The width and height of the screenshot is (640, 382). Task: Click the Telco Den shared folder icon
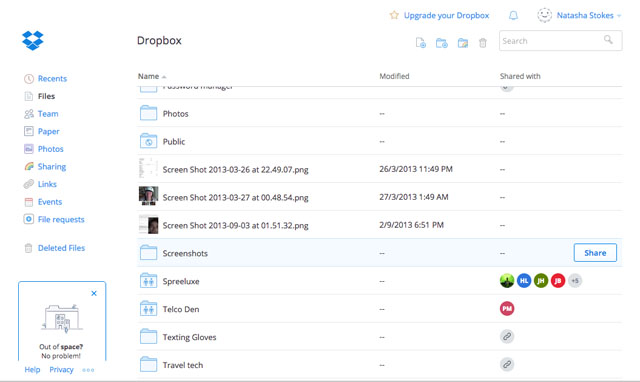pyautogui.click(x=148, y=309)
